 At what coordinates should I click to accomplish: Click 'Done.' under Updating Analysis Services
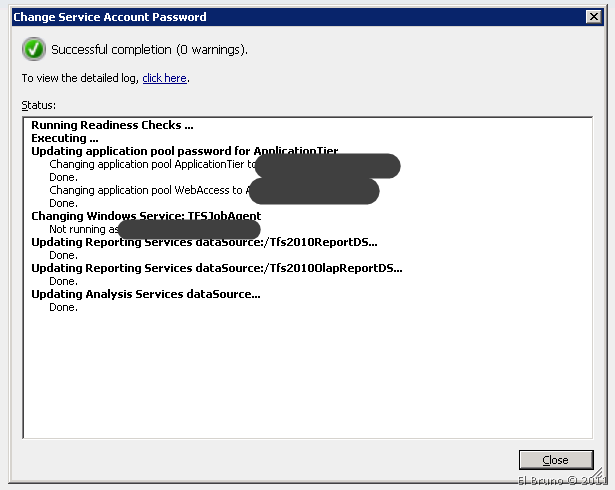(x=63, y=307)
